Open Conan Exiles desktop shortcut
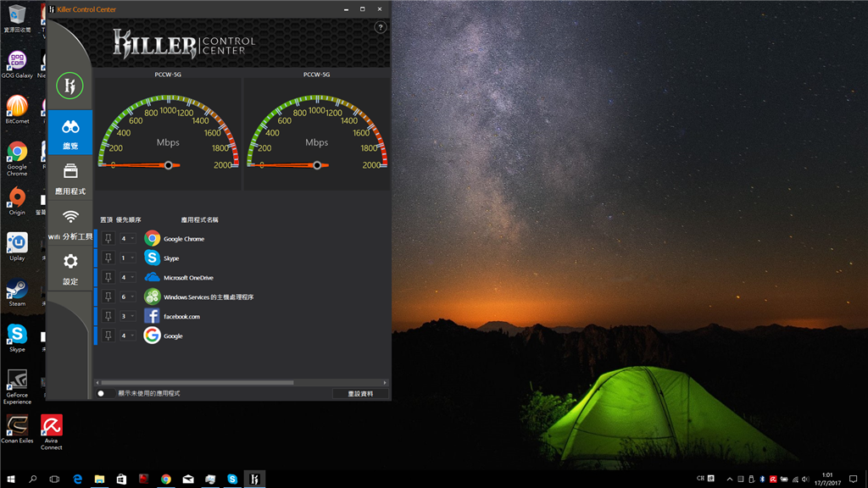Viewport: 868px width, 488px height. [17, 430]
